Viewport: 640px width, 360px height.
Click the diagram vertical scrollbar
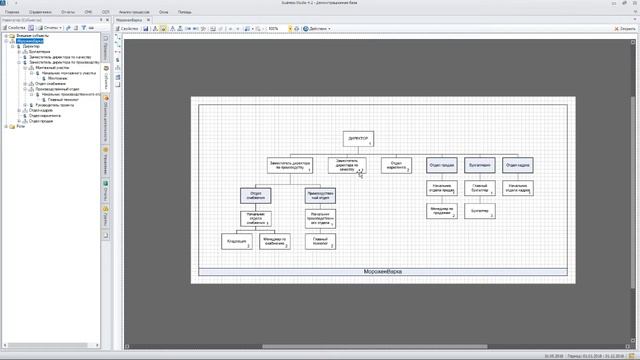coord(633,192)
